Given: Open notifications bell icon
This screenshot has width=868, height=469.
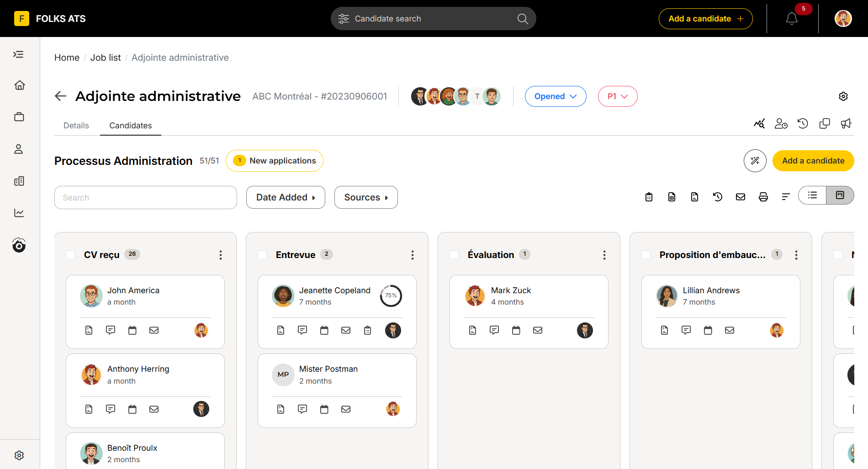Looking at the screenshot, I should pyautogui.click(x=792, y=19).
